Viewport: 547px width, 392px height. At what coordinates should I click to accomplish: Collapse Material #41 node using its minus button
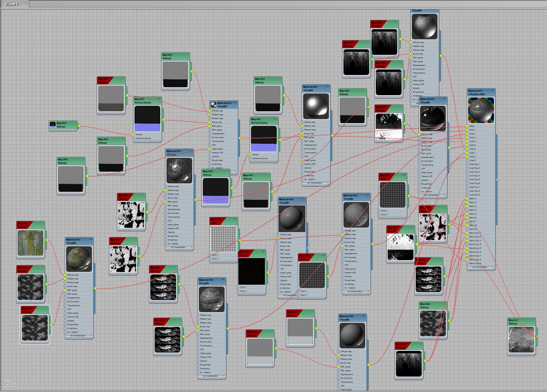(327, 87)
